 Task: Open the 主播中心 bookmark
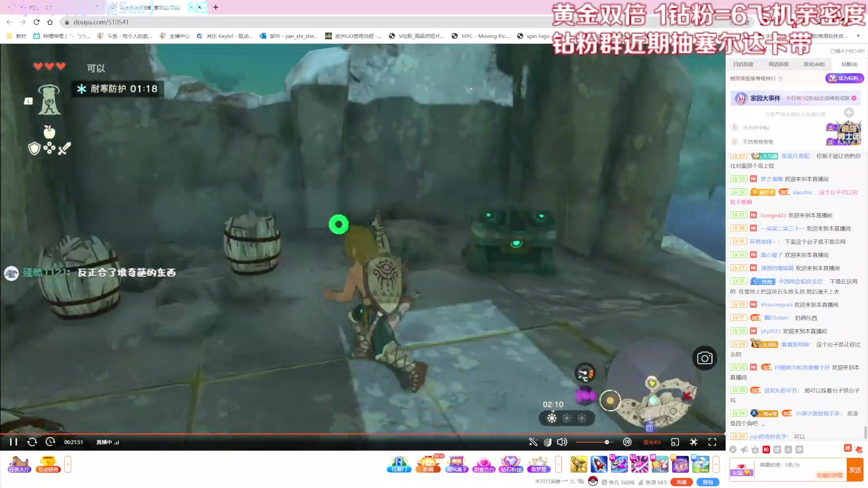click(175, 36)
